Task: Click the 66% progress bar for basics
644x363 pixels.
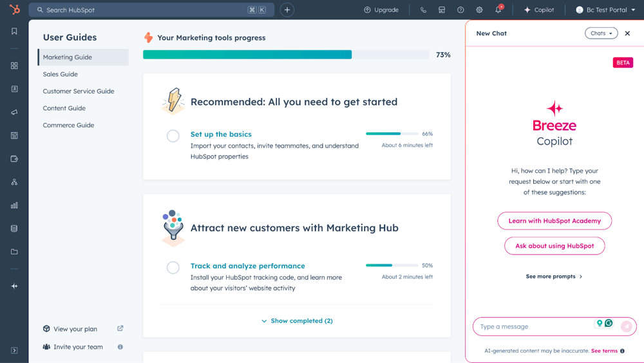Action: [x=392, y=133]
